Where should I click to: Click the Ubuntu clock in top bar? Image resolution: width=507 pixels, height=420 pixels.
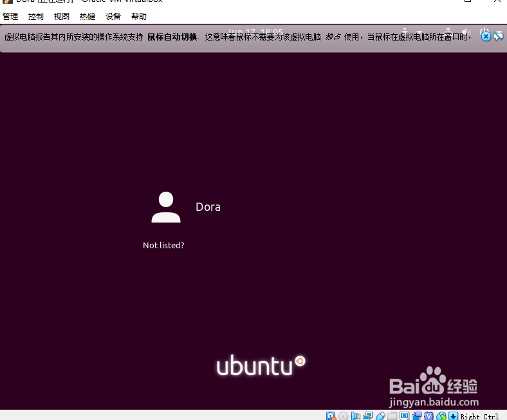[255, 32]
